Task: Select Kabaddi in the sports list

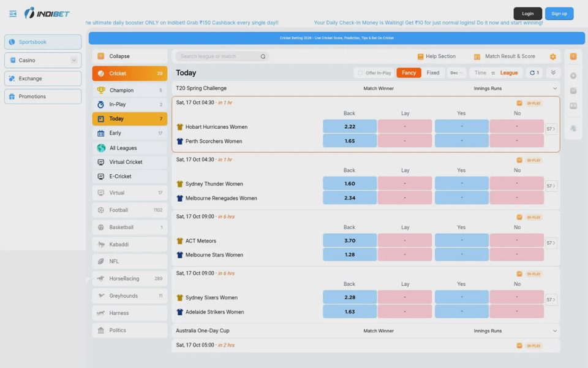Action: (130, 245)
